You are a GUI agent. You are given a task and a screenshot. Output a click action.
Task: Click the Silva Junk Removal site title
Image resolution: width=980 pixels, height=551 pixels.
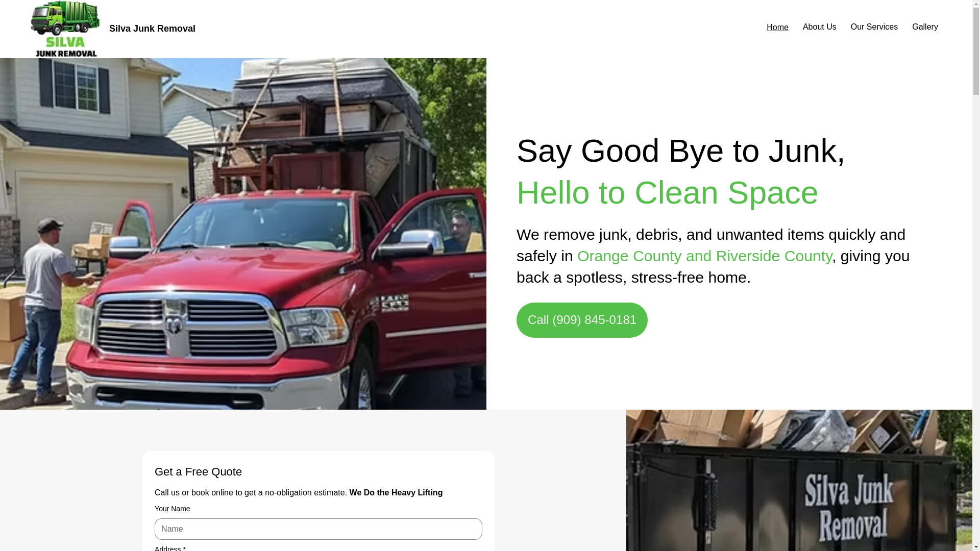tap(152, 29)
